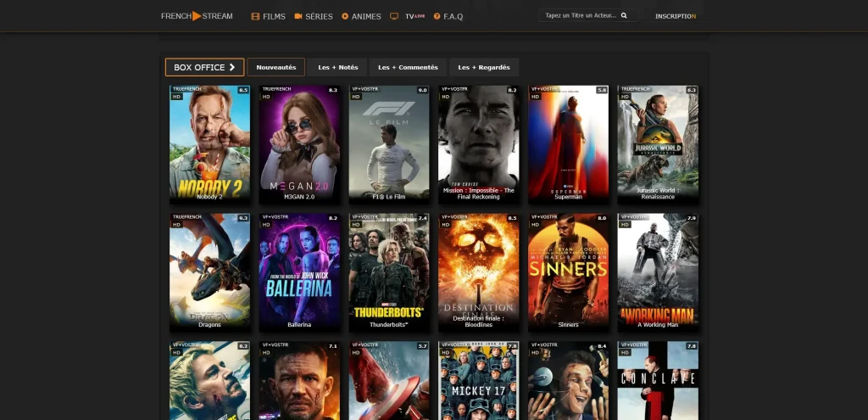
Task: Open Destination finale Bloodlines poster
Action: [479, 272]
